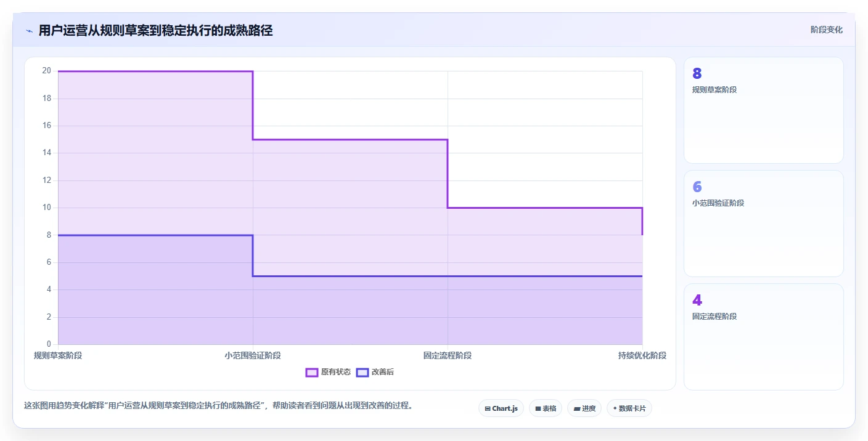Click the 数据卡片 chip's small icon
This screenshot has height=441, width=868.
pyautogui.click(x=615, y=408)
